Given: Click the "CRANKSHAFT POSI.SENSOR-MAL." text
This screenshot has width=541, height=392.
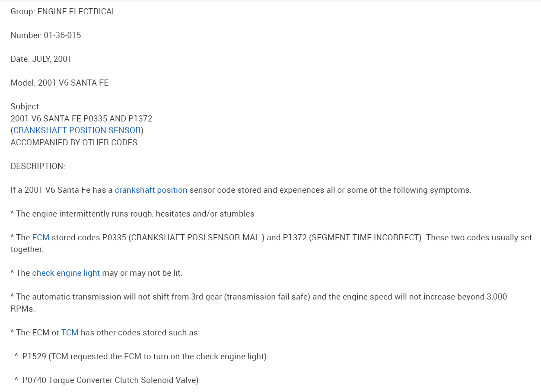Looking at the screenshot, I should pos(196,238).
